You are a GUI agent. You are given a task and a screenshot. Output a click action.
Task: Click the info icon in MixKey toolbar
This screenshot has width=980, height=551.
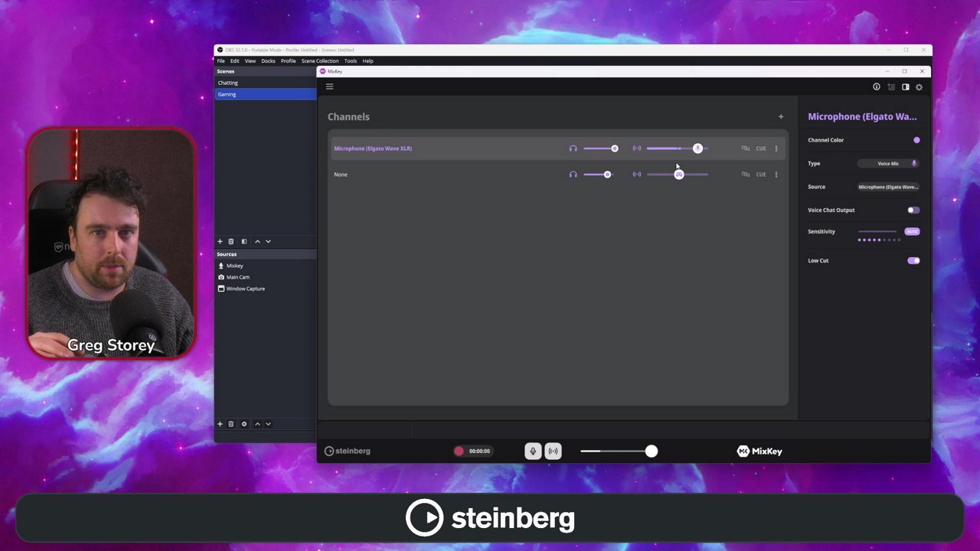tap(877, 86)
